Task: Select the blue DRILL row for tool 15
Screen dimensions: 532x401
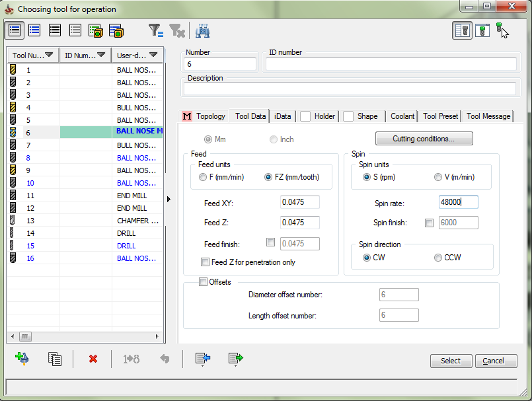Action: (85, 246)
